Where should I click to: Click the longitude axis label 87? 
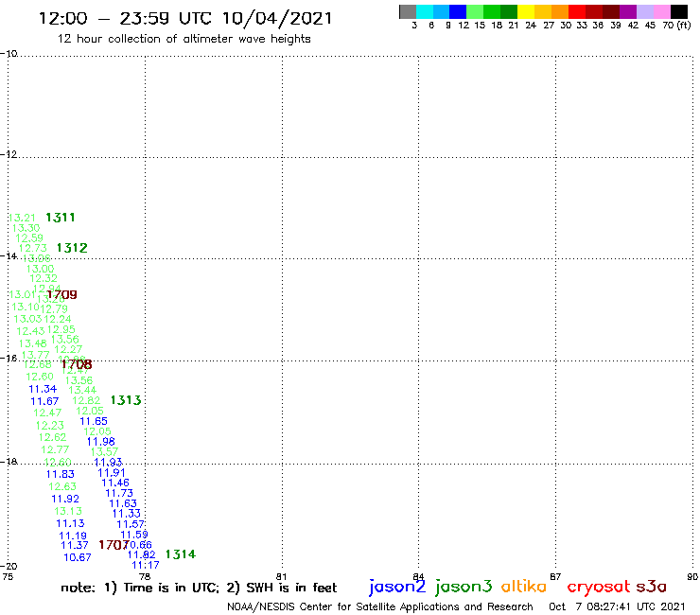(x=555, y=576)
